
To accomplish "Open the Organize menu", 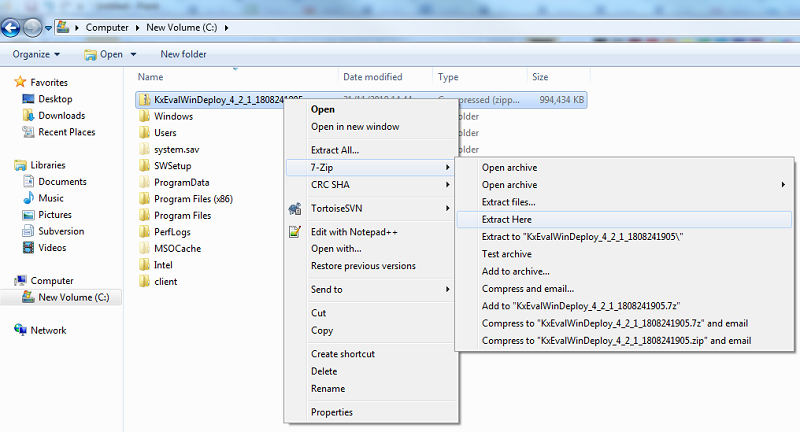I will (36, 54).
